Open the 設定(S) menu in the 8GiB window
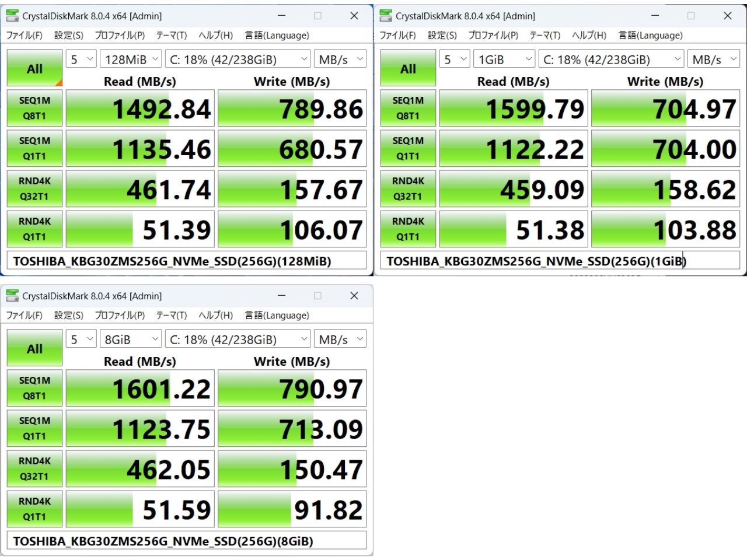This screenshot has width=747, height=560. click(69, 316)
